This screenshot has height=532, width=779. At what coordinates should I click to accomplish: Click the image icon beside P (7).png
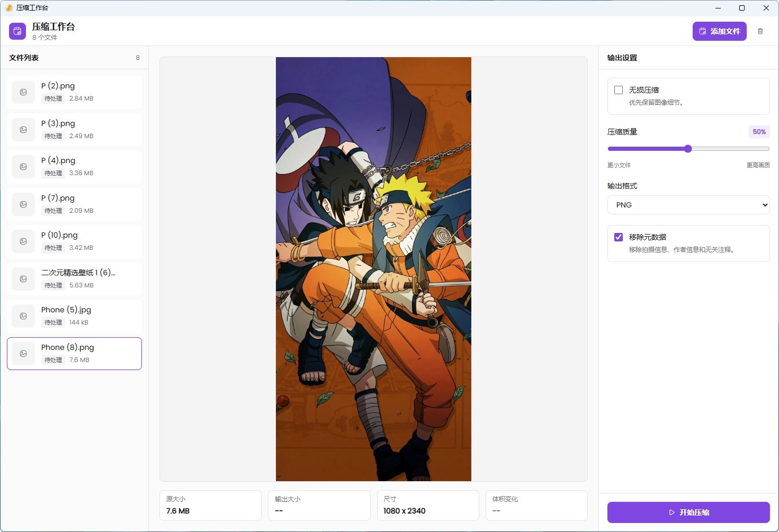coord(23,204)
